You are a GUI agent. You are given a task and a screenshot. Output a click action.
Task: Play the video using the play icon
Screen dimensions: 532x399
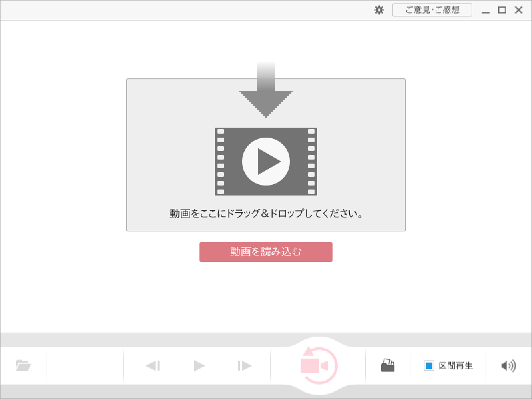tap(198, 366)
